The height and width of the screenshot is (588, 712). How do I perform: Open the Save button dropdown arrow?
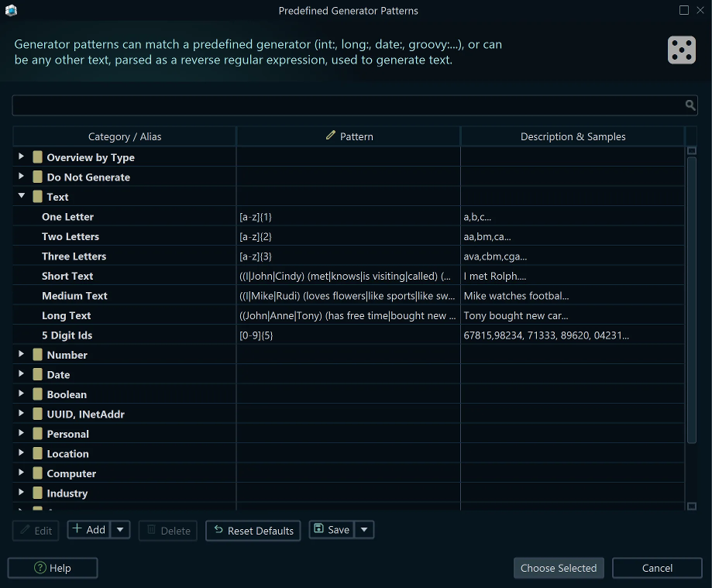(363, 530)
